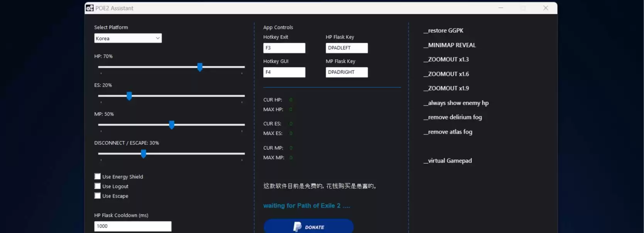Click the MAX MP label
644x233 pixels.
pos(274,158)
